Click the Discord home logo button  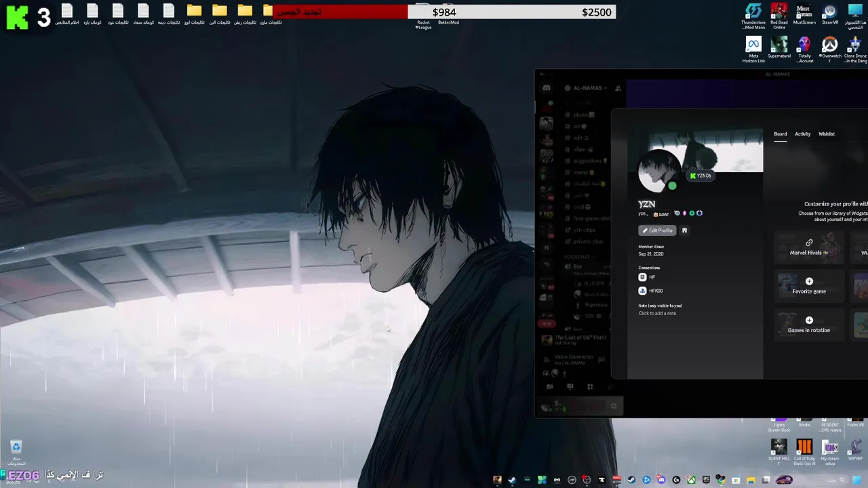pos(547,88)
